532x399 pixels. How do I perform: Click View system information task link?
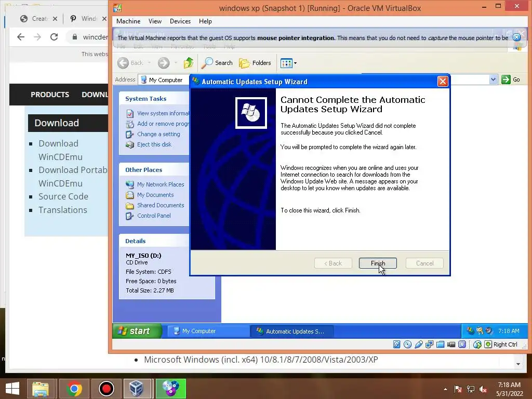(163, 113)
